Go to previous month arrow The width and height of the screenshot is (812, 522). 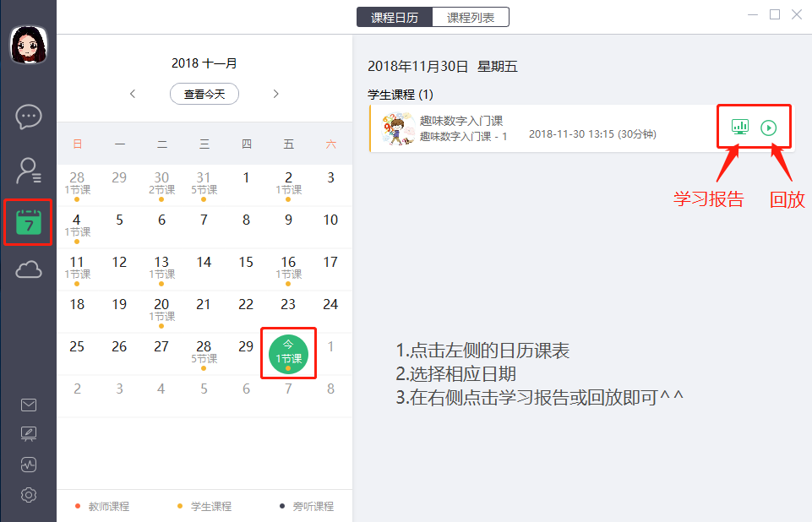pos(133,94)
